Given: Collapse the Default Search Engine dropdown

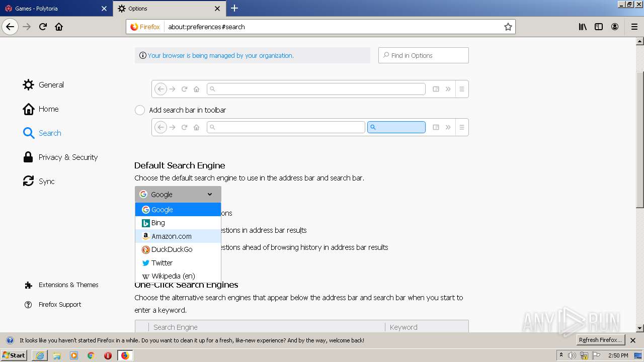Looking at the screenshot, I should pos(178,194).
